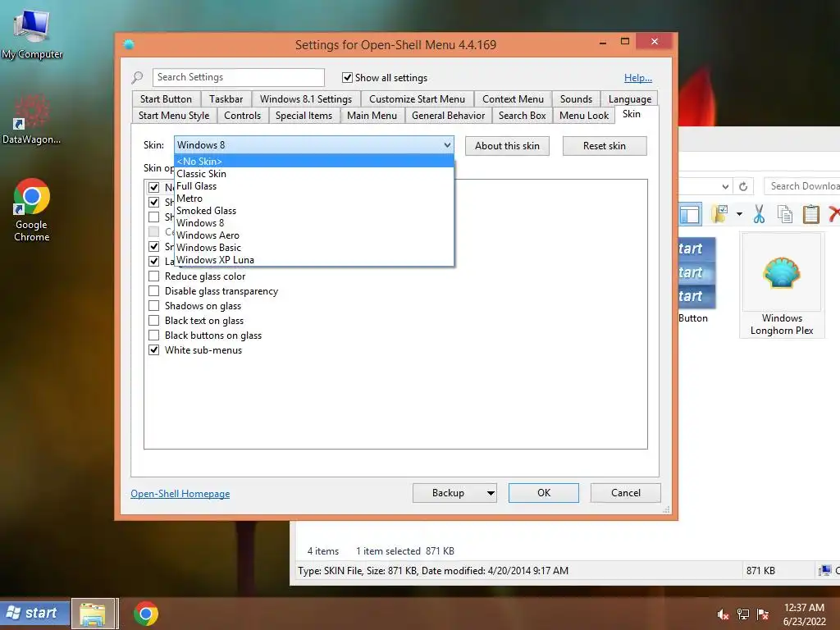Viewport: 840px width, 630px height.
Task: Select Windows Aero skin
Action: (x=314, y=235)
